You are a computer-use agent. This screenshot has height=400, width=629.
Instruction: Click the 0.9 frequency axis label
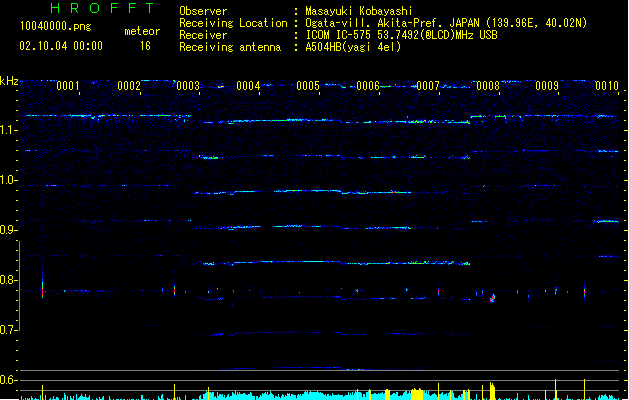point(9,230)
